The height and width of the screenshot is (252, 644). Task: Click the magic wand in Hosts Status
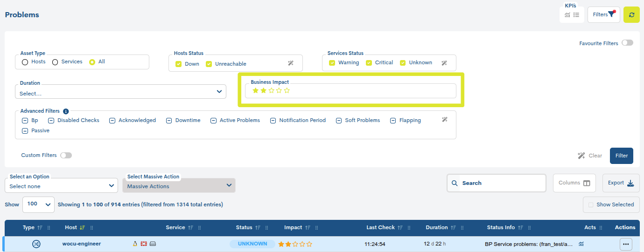pos(291,63)
